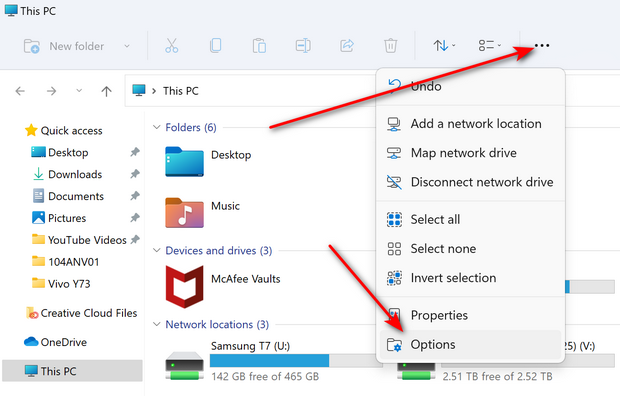Choose Invert selection from the menu
Viewport: 620px width, 396px height.
[x=471, y=278]
